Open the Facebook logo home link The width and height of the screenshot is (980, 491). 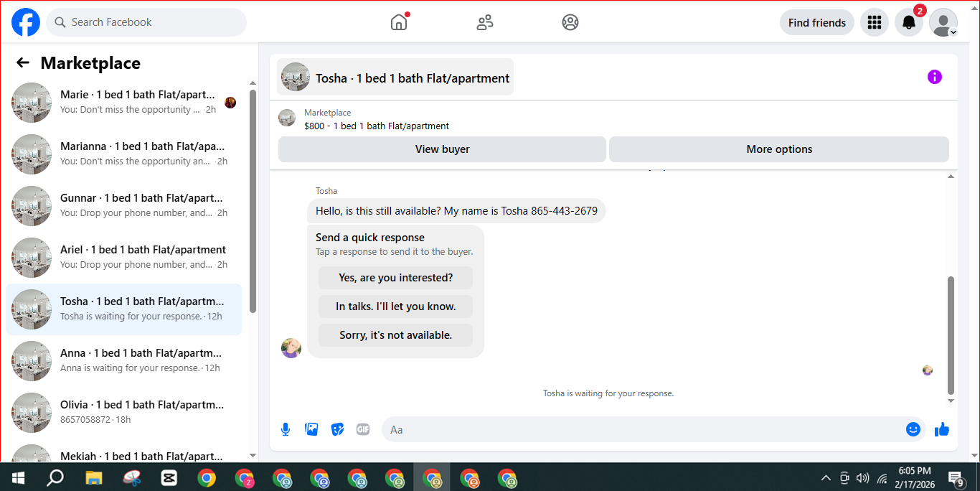coord(26,22)
